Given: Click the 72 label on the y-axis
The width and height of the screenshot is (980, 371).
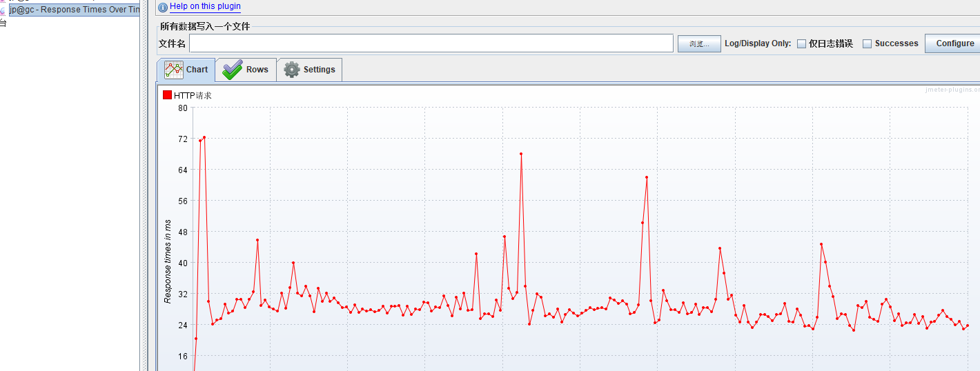Looking at the screenshot, I should pyautogui.click(x=183, y=139).
